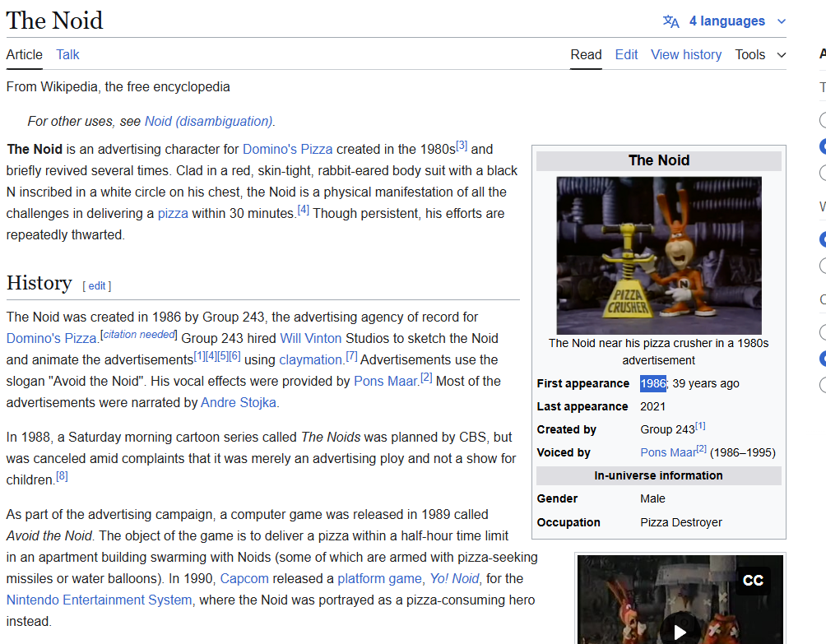This screenshot has width=826, height=644.
Task: Open citation [6] before 'using claymation'
Action: click(234, 356)
